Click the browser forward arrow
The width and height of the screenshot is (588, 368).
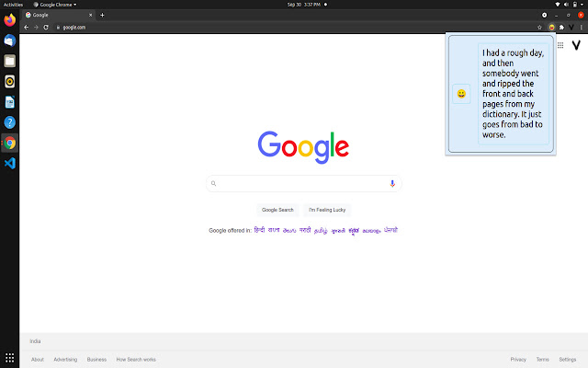pyautogui.click(x=36, y=27)
